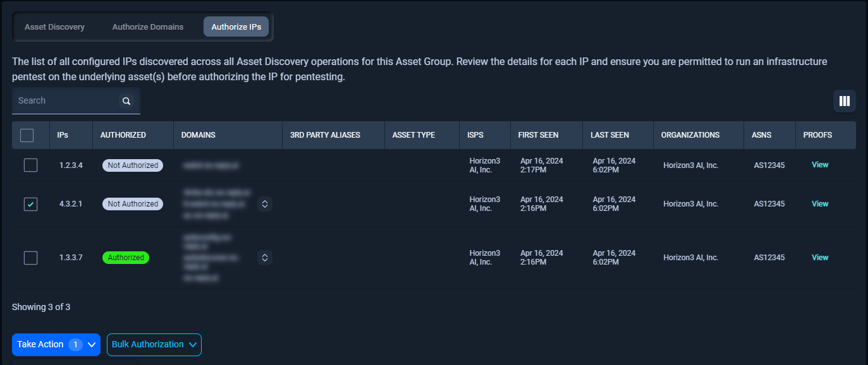The height and width of the screenshot is (365, 868).
Task: Switch to the Authorize Domains tab
Action: 147,27
